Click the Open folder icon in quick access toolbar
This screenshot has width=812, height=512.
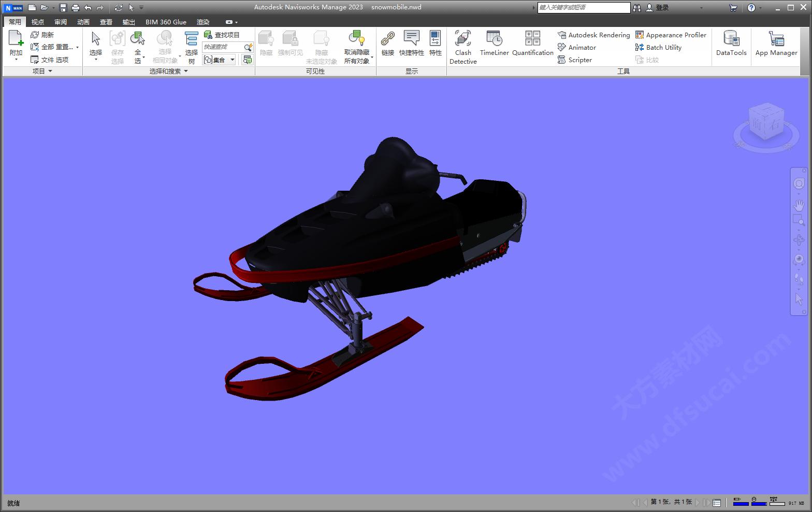pos(45,8)
